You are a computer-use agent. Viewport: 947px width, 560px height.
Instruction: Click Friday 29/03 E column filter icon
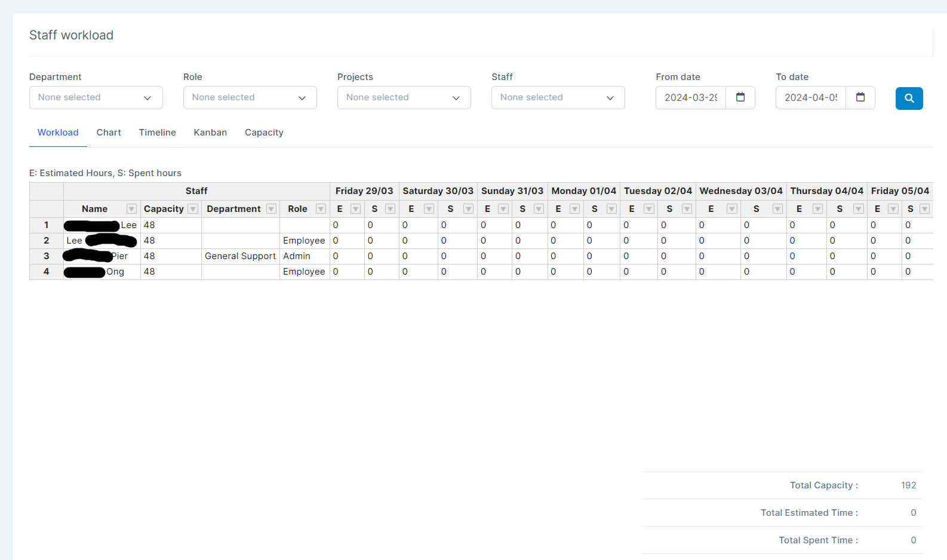(355, 209)
